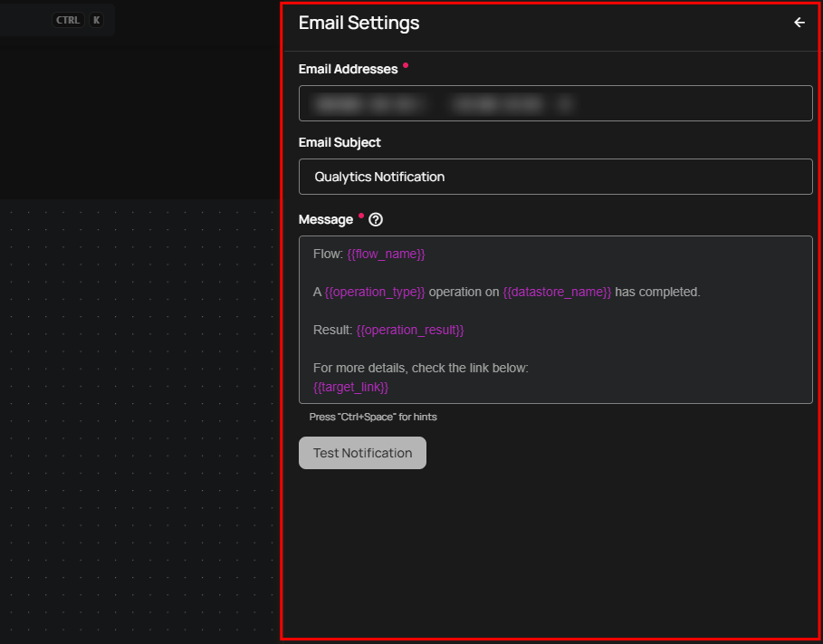
Task: Click the back arrow in Email Settings header
Action: point(799,23)
